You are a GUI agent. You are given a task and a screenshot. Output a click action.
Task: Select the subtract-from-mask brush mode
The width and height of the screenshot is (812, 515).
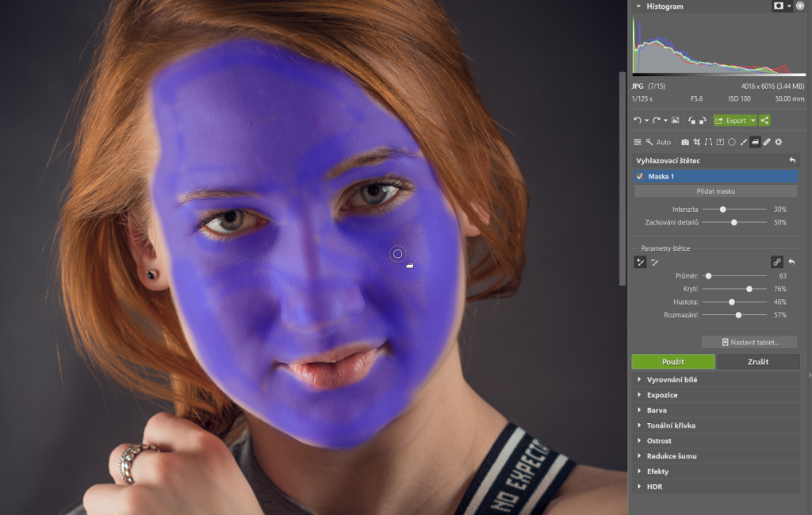(655, 262)
